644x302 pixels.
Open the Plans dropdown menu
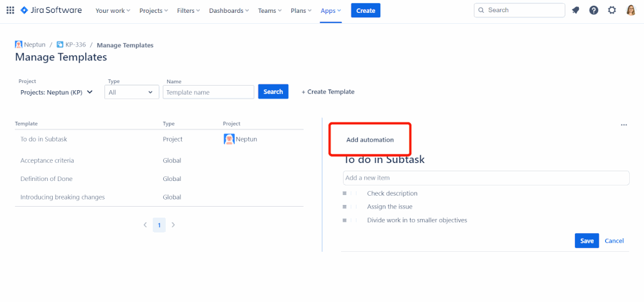tap(301, 11)
